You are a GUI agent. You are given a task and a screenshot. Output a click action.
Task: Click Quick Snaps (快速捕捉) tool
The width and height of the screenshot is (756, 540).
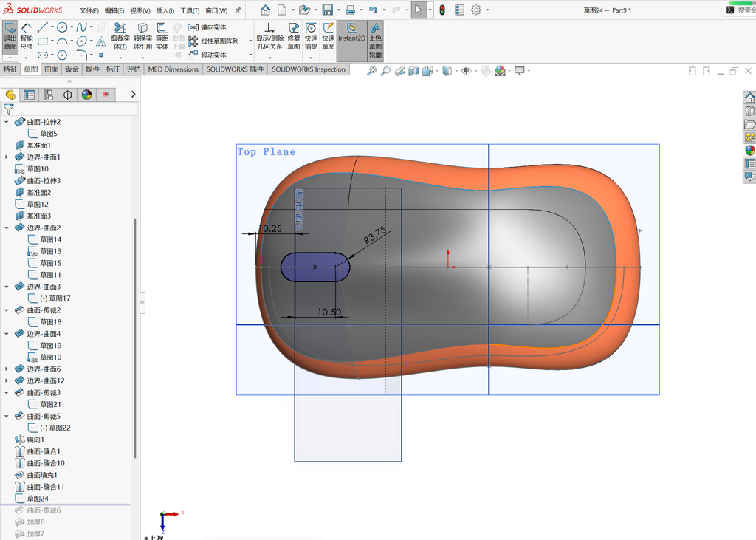[x=311, y=37]
